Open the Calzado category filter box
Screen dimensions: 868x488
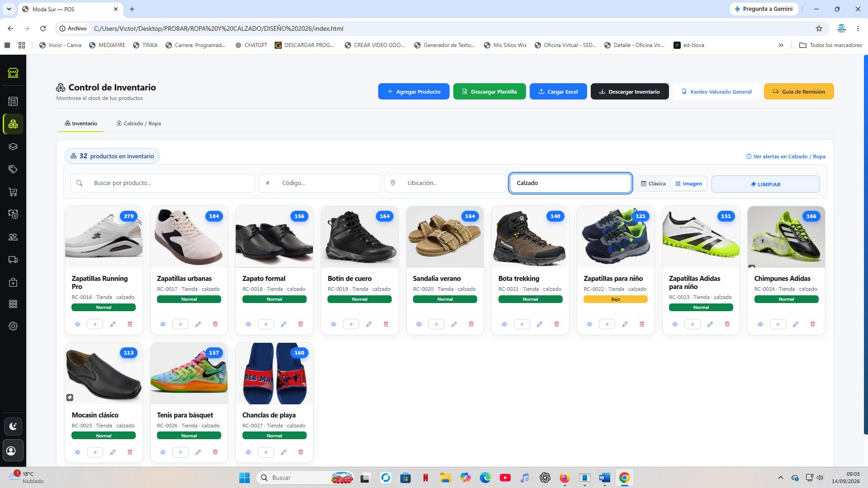pos(570,183)
